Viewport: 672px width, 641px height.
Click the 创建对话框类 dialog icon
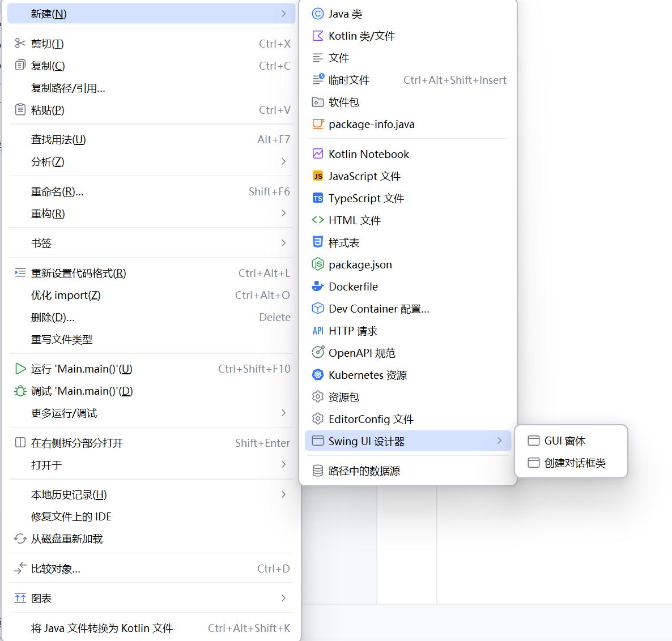point(534,463)
